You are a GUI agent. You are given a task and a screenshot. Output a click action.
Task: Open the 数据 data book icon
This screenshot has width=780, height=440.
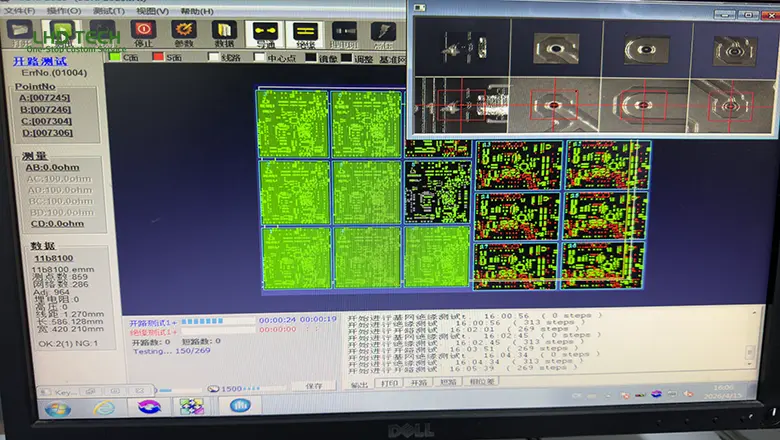pos(224,30)
